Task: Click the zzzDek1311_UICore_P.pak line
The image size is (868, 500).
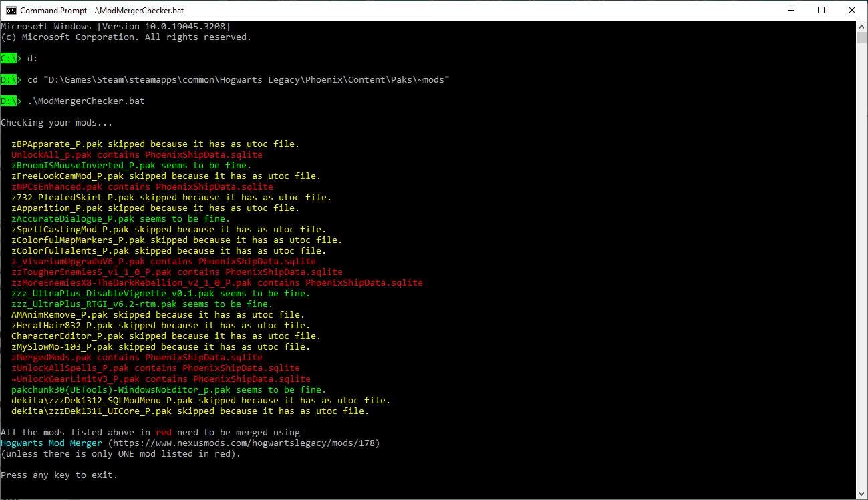Action: coord(190,411)
